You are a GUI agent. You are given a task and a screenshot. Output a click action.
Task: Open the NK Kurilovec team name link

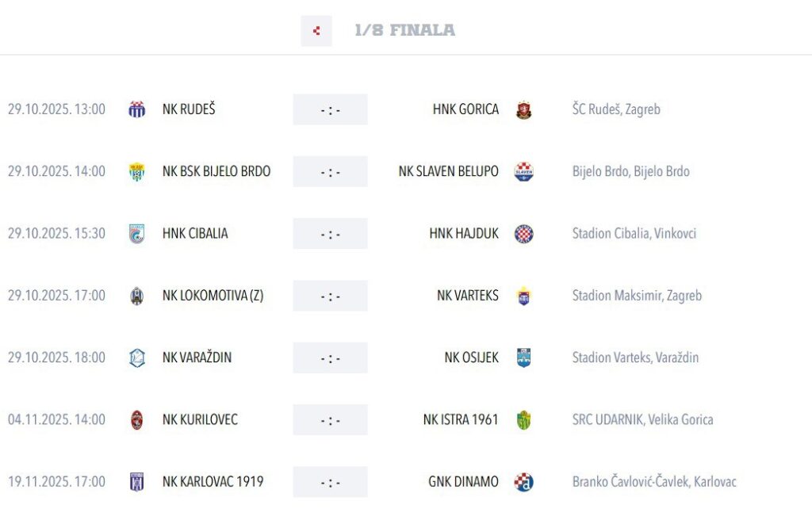click(x=200, y=419)
